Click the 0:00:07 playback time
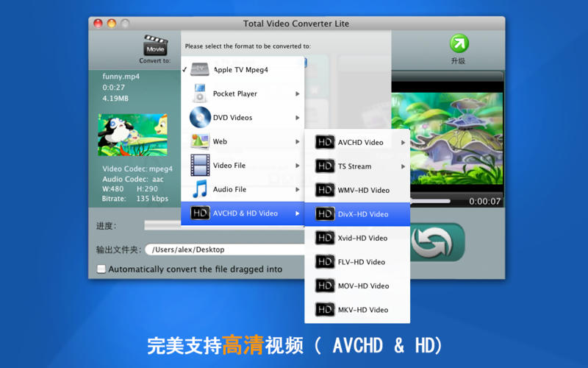 coord(484,201)
